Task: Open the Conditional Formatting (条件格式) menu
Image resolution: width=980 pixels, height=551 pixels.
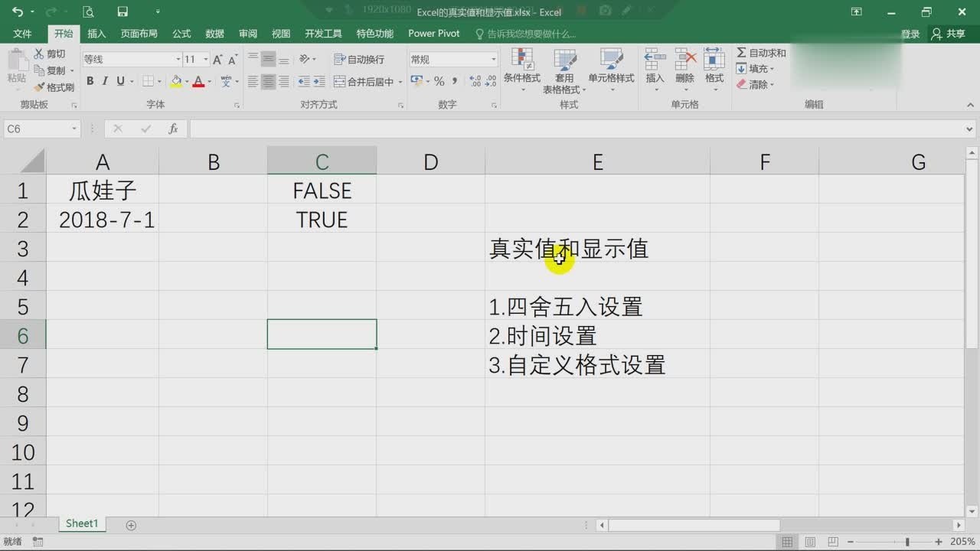Action: 521,70
